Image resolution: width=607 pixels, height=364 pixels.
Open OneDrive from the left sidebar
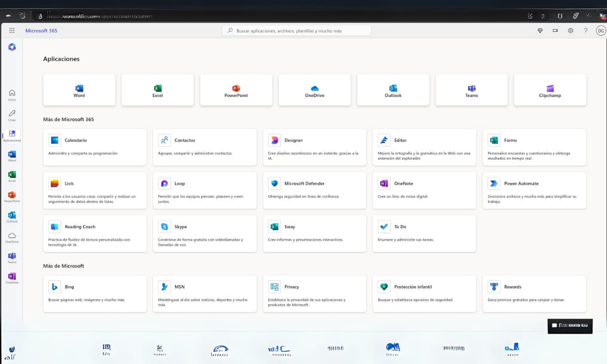click(x=12, y=237)
